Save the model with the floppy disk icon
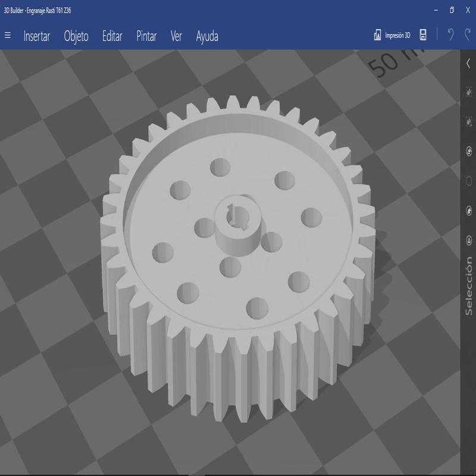This screenshot has width=476, height=476. (x=423, y=36)
